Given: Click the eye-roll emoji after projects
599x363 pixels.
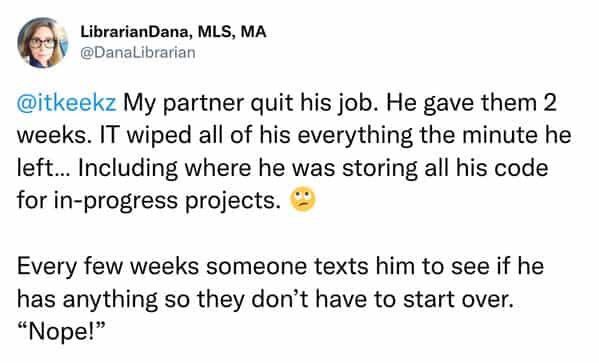Looking at the screenshot, I should 303,199.
